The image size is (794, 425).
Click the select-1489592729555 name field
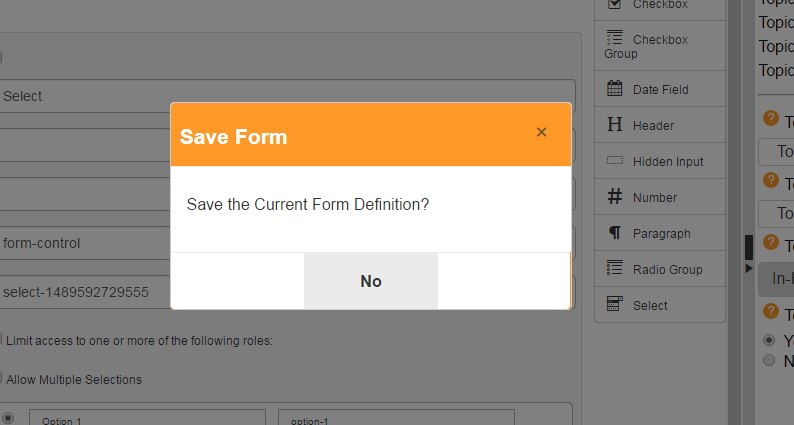85,292
